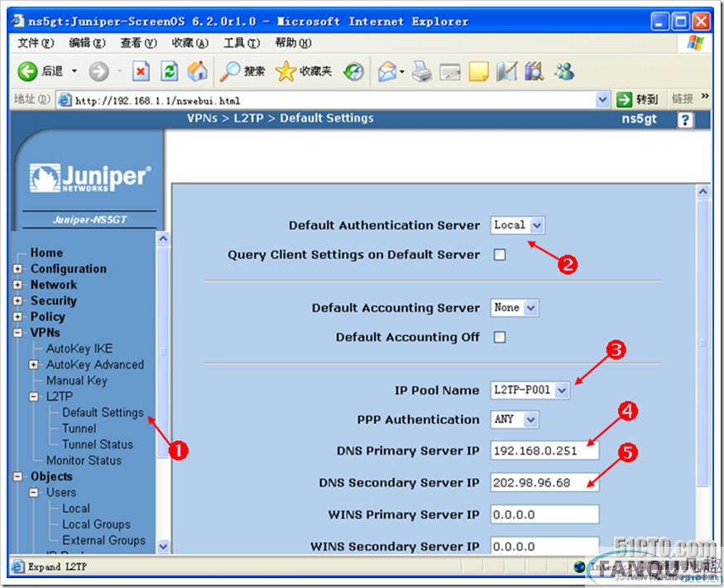724x588 pixels.
Task: Click the IE Forward arrow icon
Action: [x=98, y=72]
